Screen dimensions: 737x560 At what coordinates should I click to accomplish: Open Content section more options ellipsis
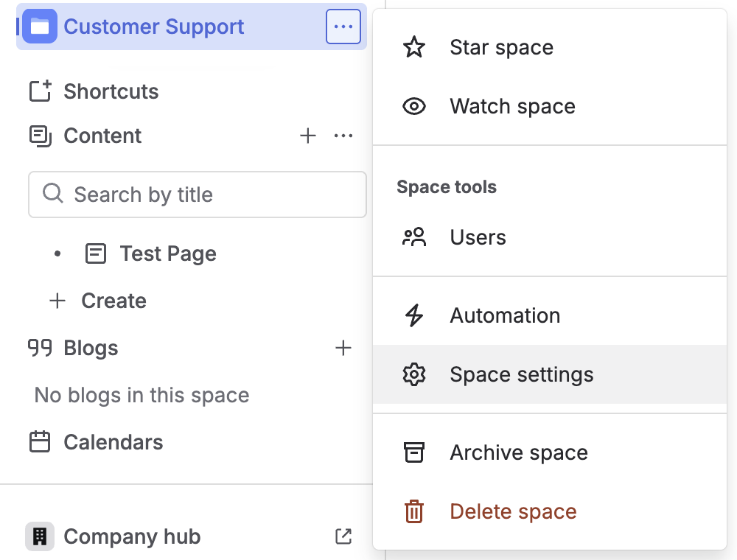pyautogui.click(x=343, y=136)
